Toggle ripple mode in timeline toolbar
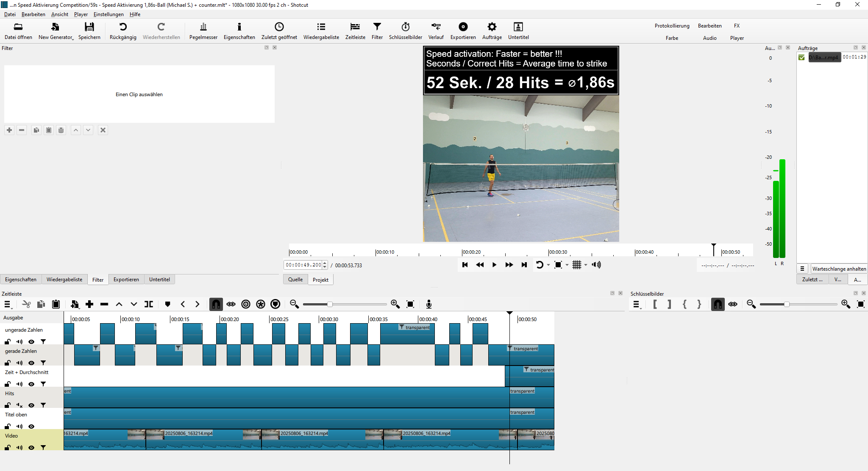This screenshot has width=868, height=471. [x=246, y=304]
